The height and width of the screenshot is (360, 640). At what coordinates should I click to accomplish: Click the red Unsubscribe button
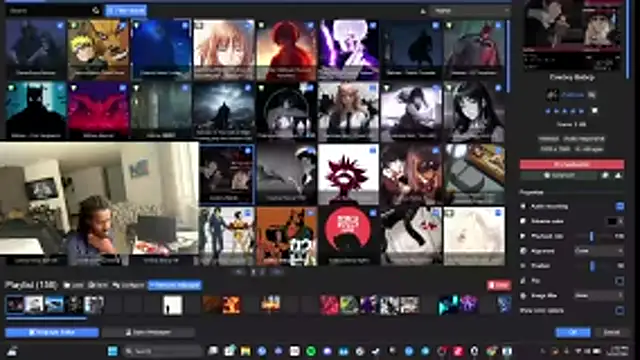(572, 164)
